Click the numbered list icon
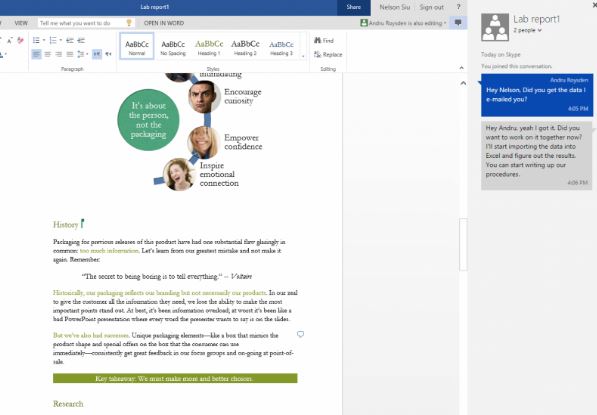 click(x=53, y=40)
